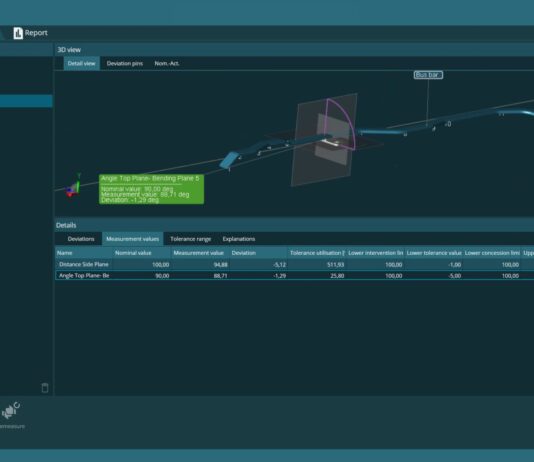Sort by Measurement value column header
This screenshot has width=534, height=462.
pos(200,253)
